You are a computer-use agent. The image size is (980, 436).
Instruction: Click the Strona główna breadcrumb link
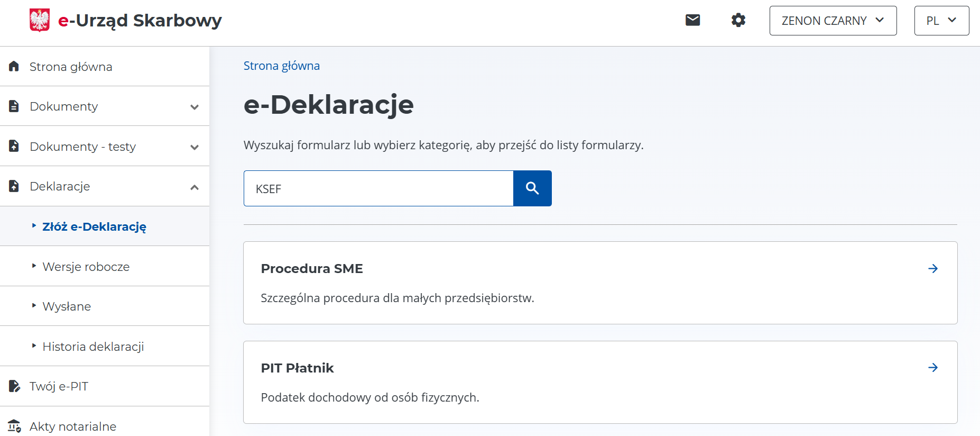(x=281, y=66)
